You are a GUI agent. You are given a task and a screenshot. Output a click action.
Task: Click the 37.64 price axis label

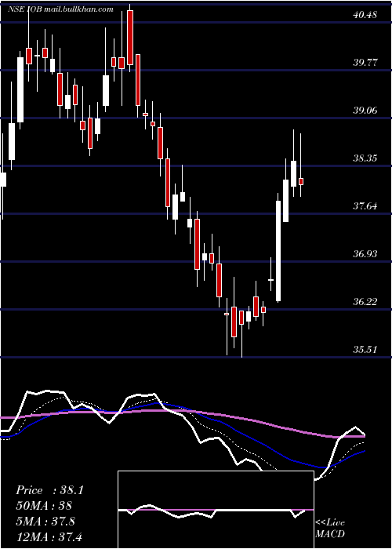(365, 206)
